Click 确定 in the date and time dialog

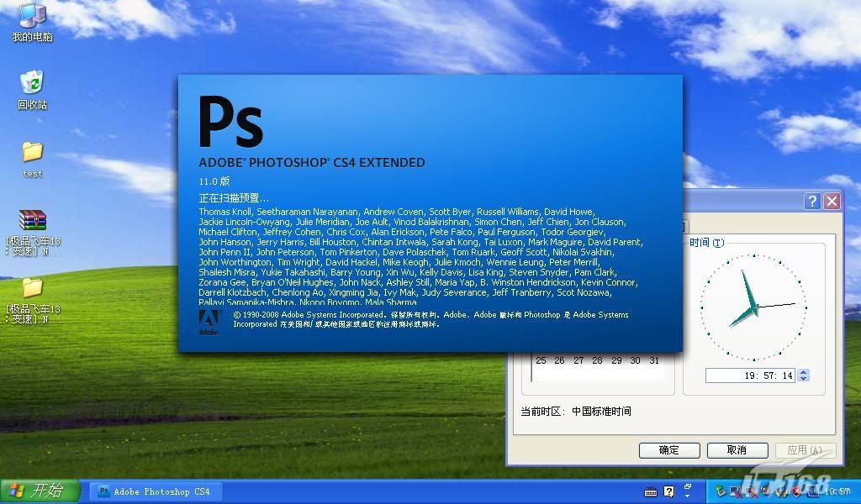pos(669,450)
